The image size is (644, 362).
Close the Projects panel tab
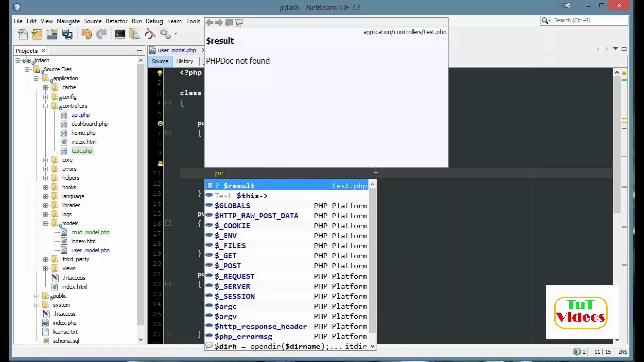(x=43, y=50)
